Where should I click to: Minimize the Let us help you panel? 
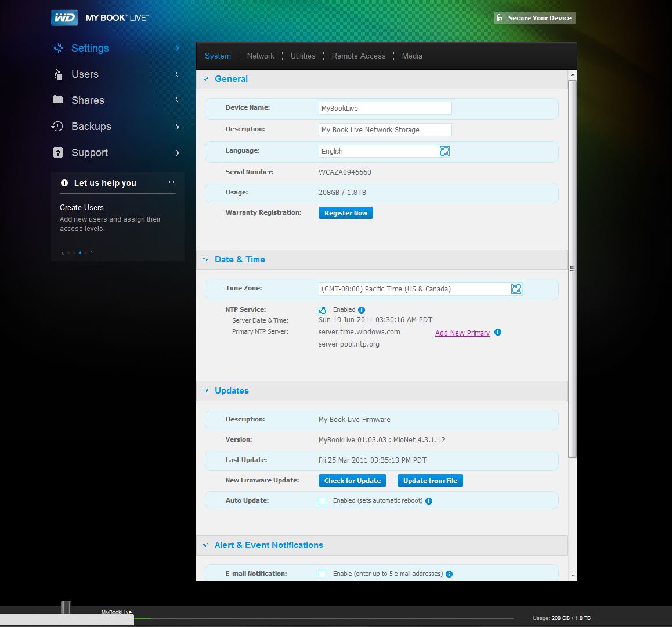click(171, 182)
